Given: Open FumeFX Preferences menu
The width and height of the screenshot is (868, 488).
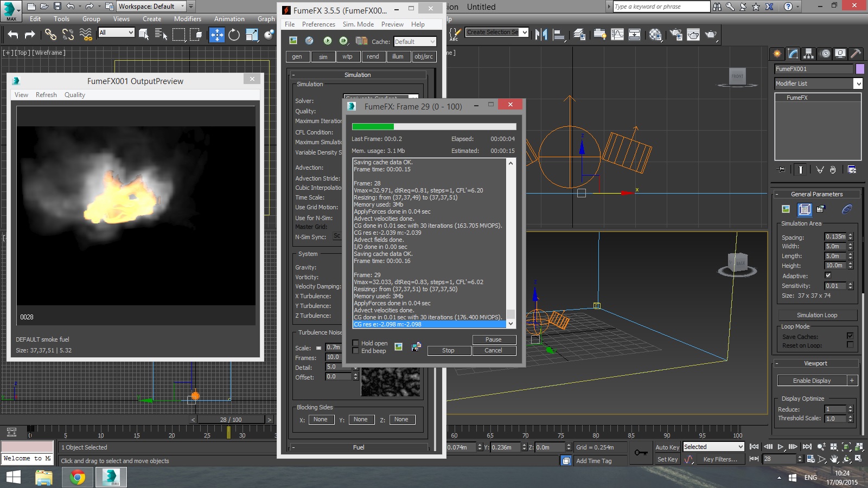Looking at the screenshot, I should (x=318, y=24).
